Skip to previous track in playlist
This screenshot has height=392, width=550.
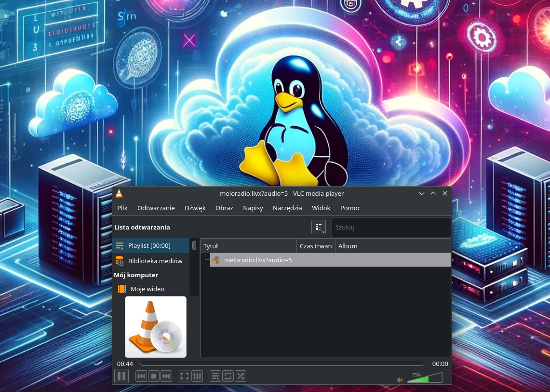[x=141, y=376]
